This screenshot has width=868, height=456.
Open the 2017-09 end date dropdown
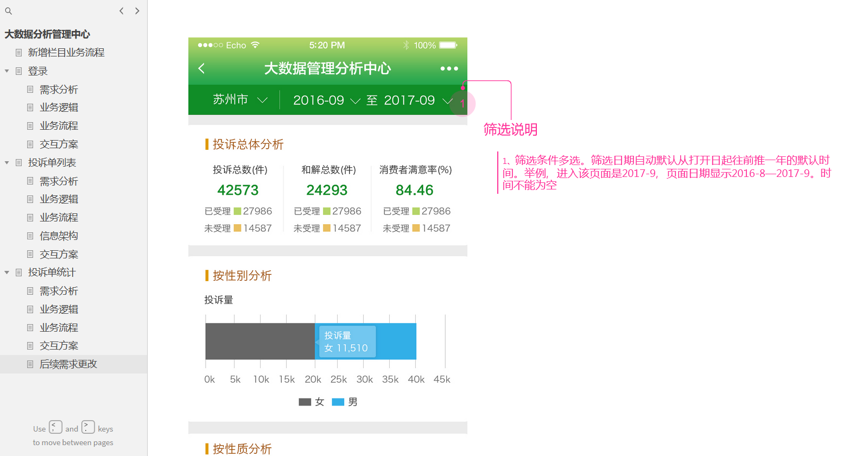coord(418,100)
